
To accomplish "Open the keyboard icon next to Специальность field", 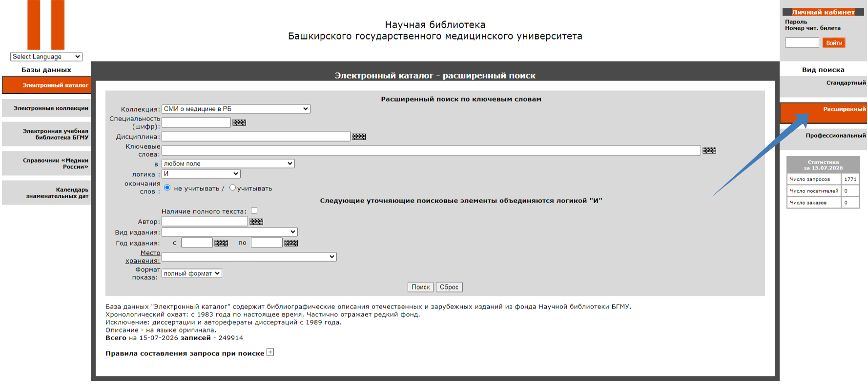I will (239, 123).
